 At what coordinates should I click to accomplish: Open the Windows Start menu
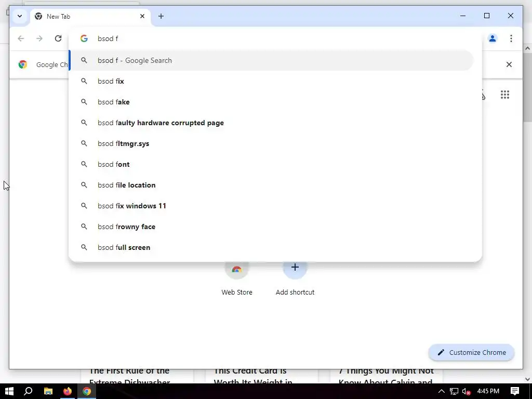click(9, 391)
